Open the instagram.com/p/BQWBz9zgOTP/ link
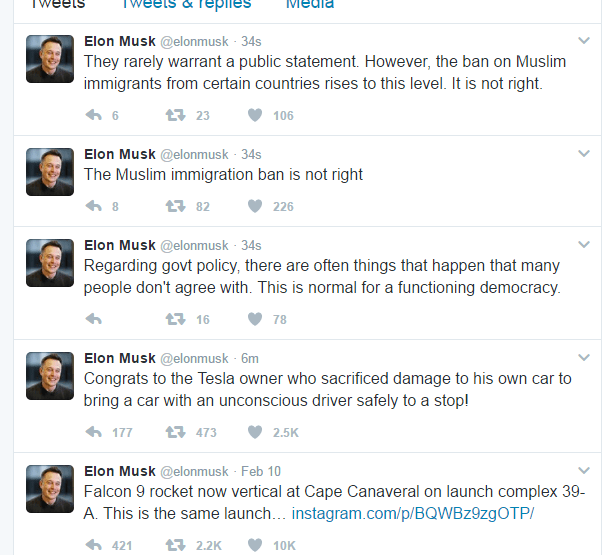This screenshot has width=602, height=555. (413, 514)
